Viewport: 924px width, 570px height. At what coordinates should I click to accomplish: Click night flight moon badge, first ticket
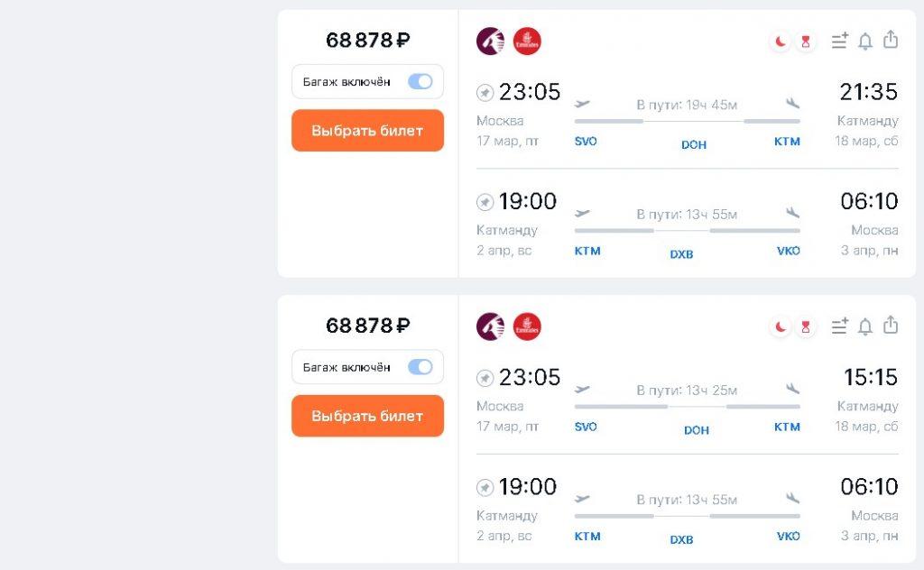pyautogui.click(x=781, y=41)
